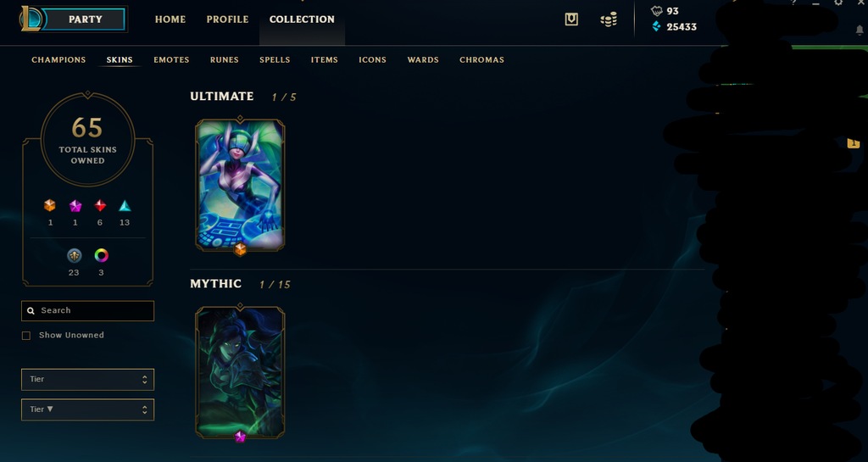Viewport: 868px width, 462px height.
Task: Open the Tier sort order dropdown
Action: click(87, 409)
